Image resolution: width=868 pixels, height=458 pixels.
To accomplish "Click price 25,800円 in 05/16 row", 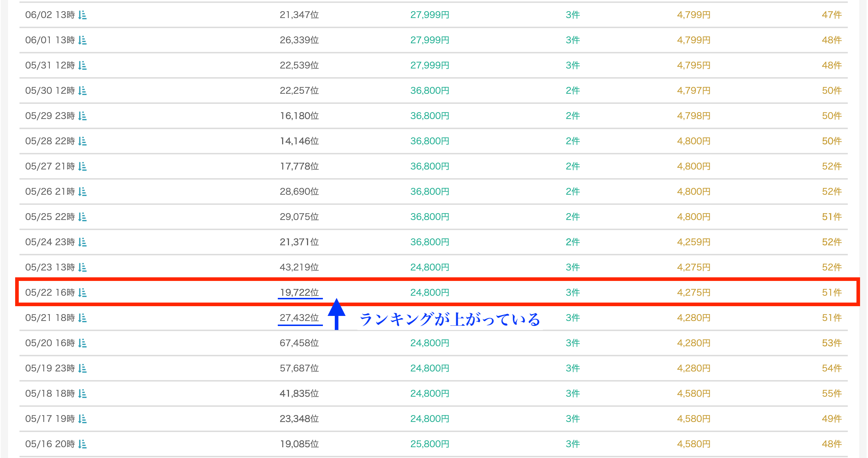I will 430,444.
